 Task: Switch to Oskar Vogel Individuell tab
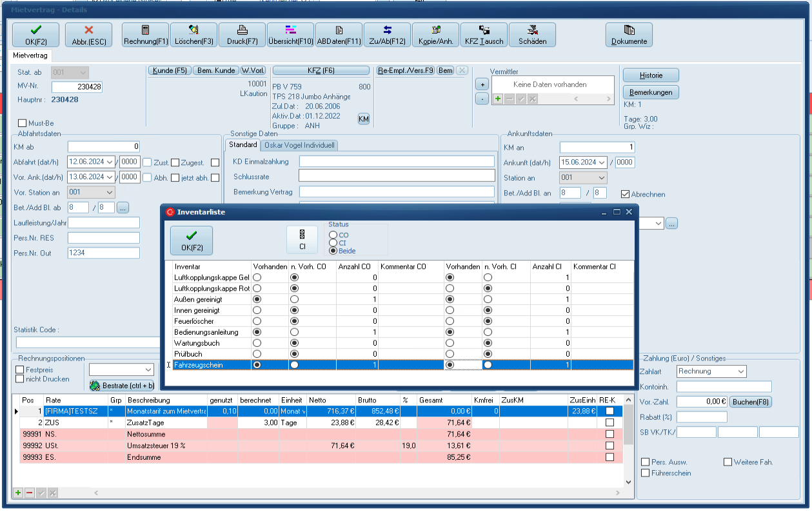[299, 145]
